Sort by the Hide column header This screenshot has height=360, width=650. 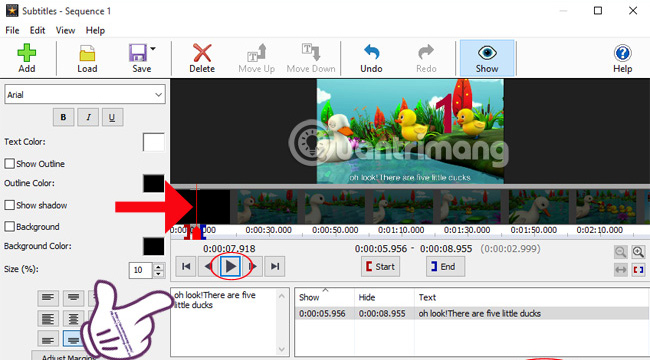point(384,297)
